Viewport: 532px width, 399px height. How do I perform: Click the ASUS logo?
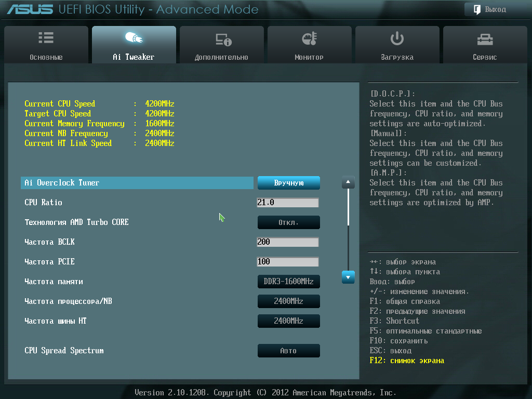tap(30, 9)
